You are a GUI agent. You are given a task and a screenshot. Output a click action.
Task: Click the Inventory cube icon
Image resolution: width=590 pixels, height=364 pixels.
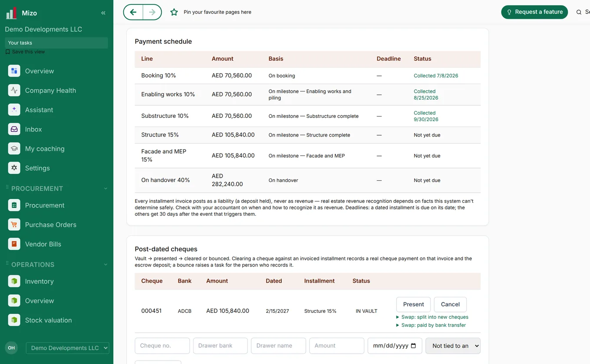tap(14, 281)
